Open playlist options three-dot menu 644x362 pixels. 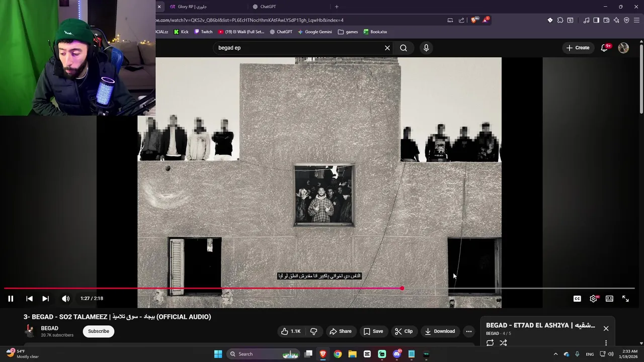606,343
